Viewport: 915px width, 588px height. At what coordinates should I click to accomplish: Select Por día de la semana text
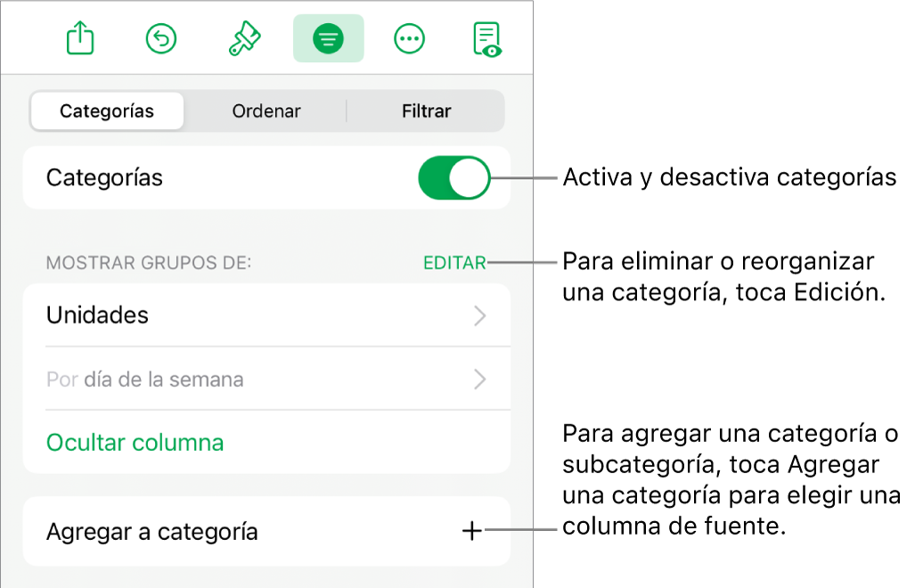144,380
